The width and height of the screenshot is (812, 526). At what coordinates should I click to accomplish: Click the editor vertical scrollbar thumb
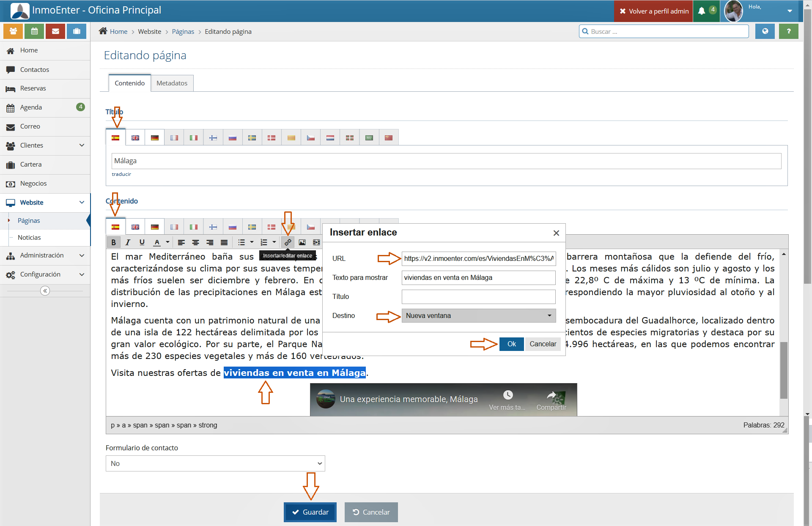click(x=784, y=370)
